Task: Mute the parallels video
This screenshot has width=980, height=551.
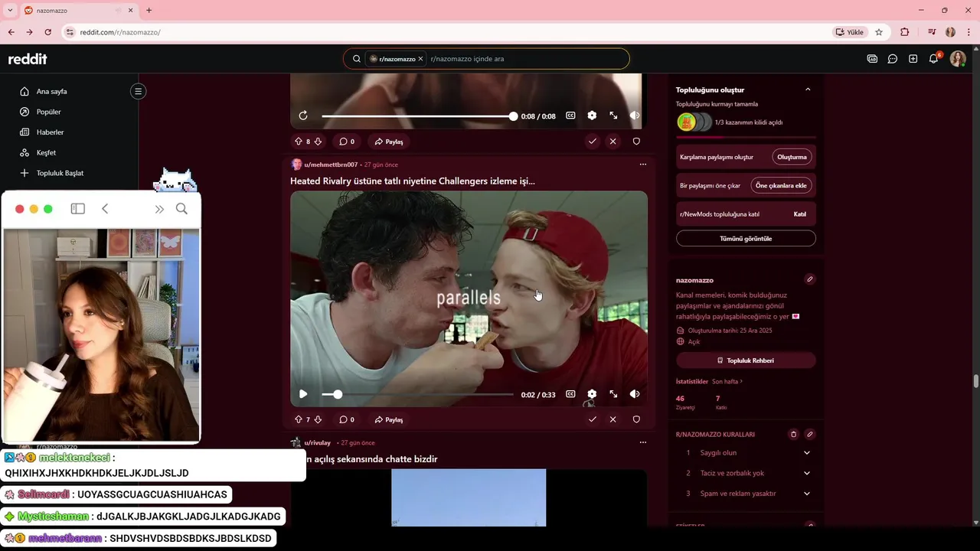Action: [635, 394]
